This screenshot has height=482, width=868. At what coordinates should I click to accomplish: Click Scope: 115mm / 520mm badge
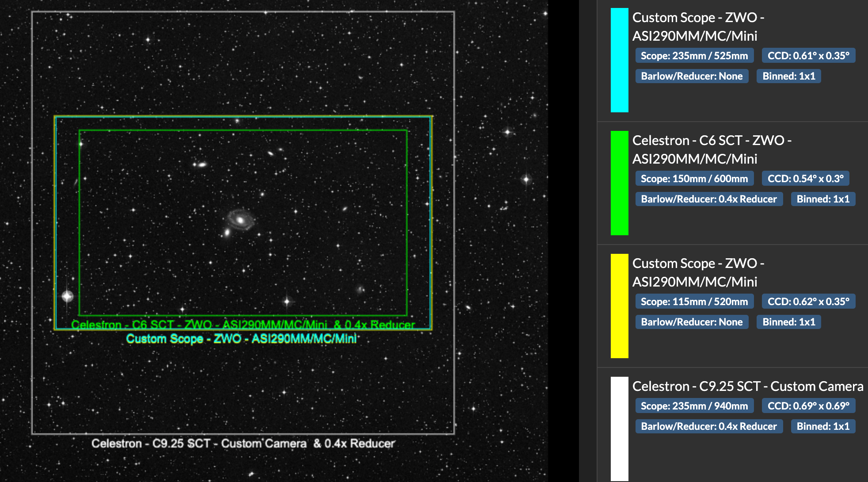[x=694, y=302]
